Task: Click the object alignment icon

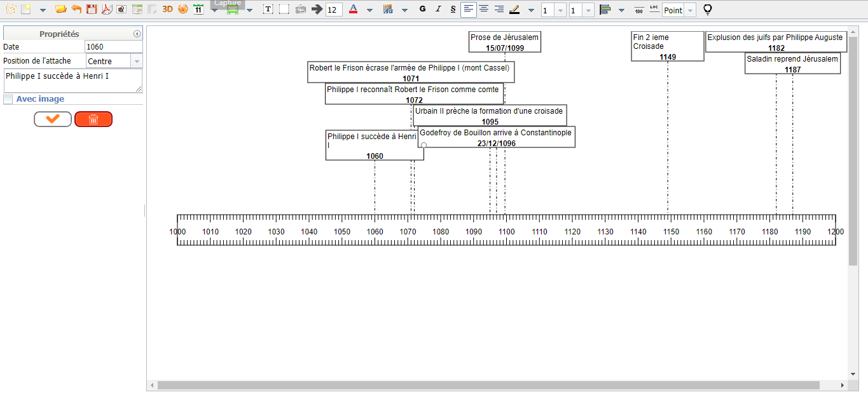Action: (x=605, y=10)
